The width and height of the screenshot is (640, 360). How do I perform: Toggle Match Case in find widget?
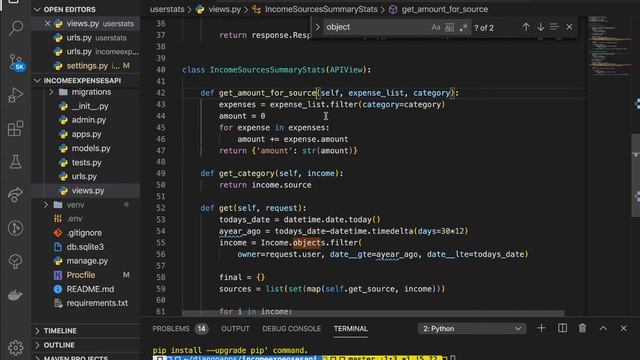pos(436,27)
